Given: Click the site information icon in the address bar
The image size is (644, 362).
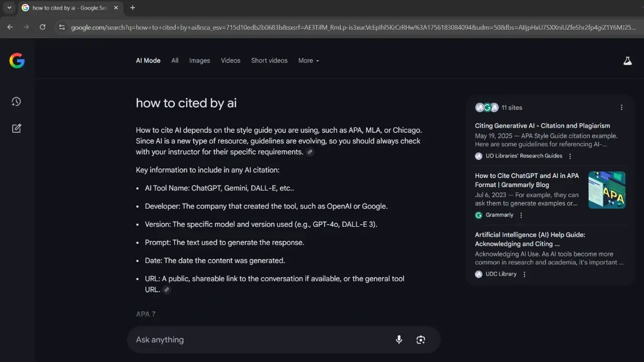Looking at the screenshot, I should (x=61, y=27).
